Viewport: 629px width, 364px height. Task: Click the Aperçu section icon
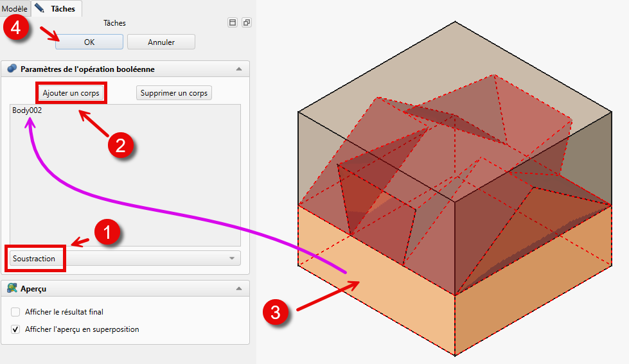coord(12,289)
